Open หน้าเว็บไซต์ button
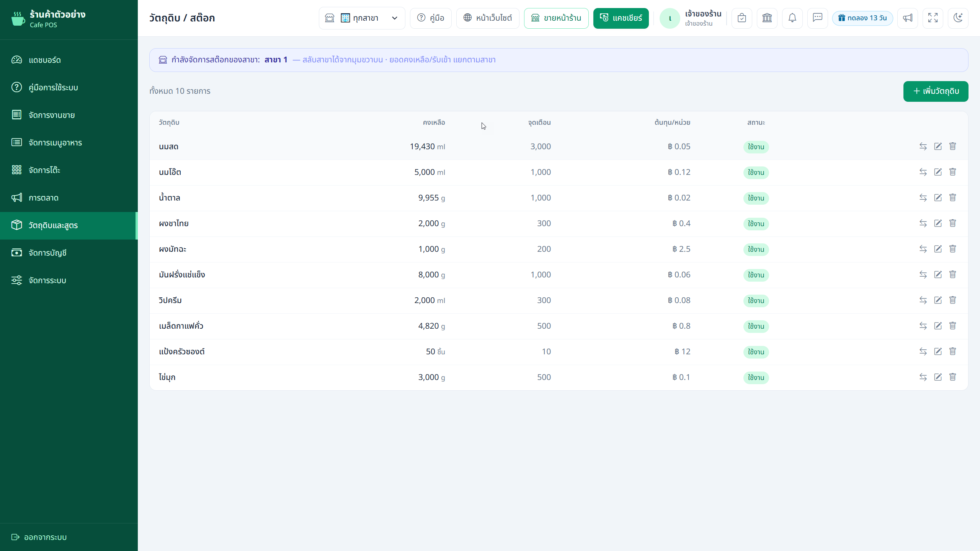The height and width of the screenshot is (551, 980). click(488, 18)
